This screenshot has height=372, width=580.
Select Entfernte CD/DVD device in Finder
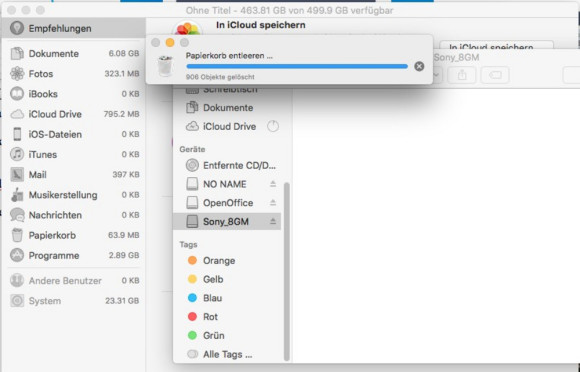coord(227,165)
